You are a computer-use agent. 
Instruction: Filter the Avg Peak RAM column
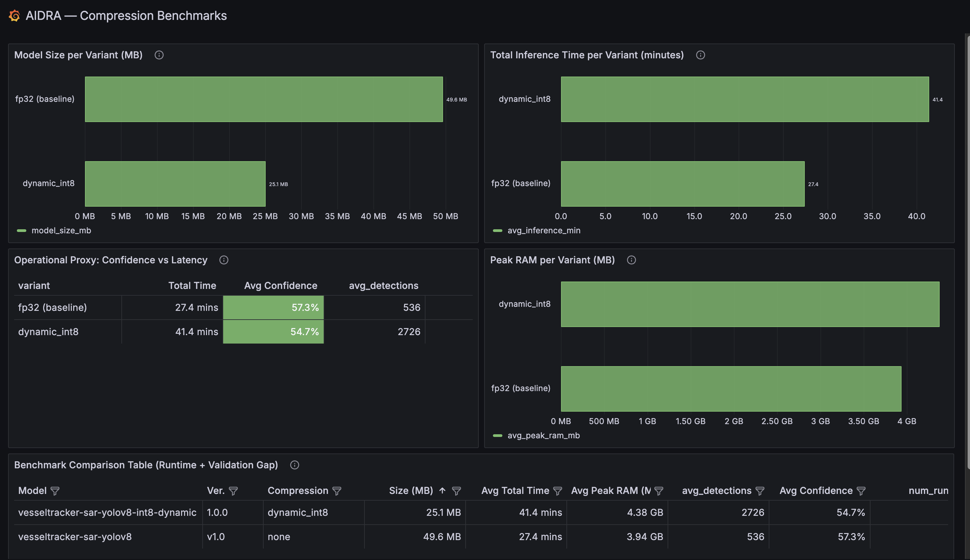click(x=658, y=491)
